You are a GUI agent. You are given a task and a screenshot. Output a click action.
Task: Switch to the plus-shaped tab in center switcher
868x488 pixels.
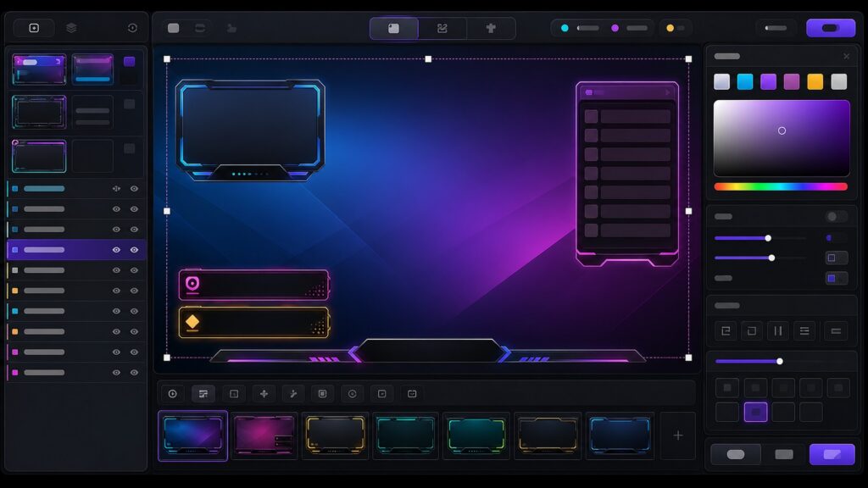(491, 28)
